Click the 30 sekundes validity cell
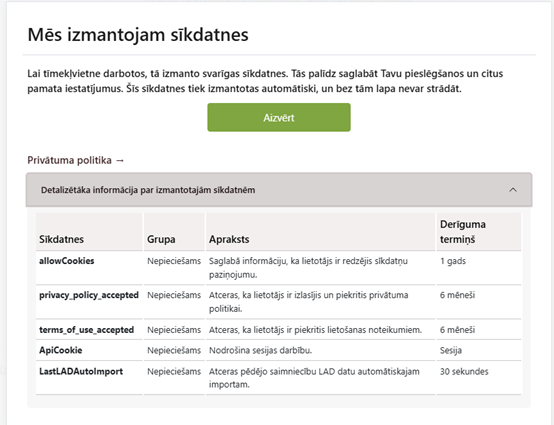The image size is (554, 425). pos(464,371)
